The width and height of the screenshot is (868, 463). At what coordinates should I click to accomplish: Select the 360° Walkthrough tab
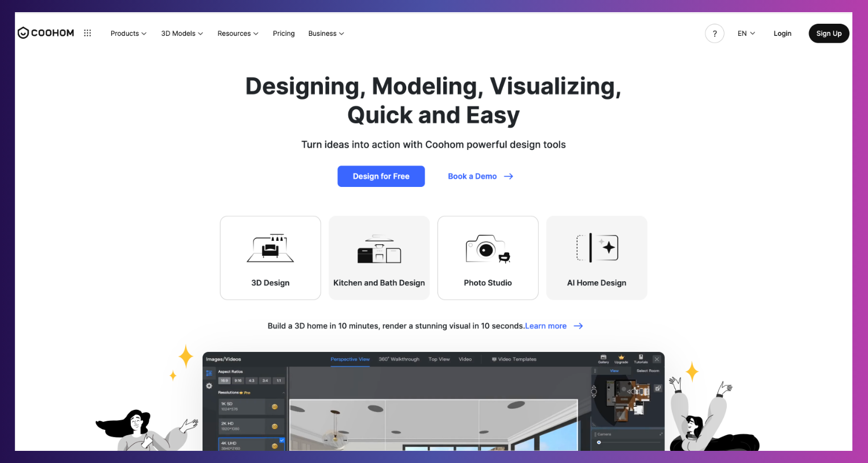[399, 359]
